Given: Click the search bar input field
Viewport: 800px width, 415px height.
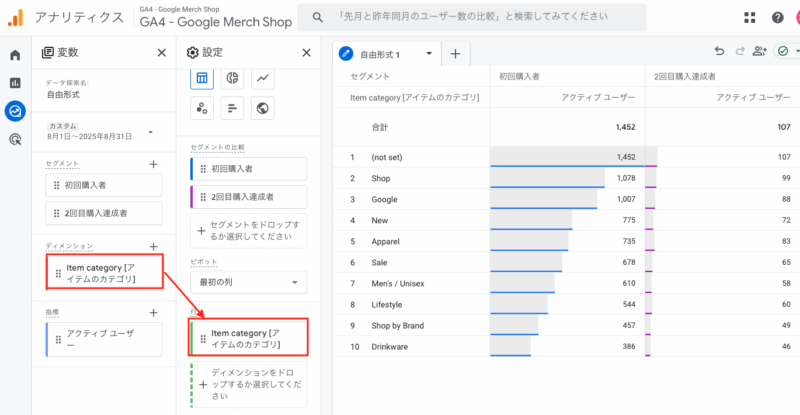Looking at the screenshot, I should 500,17.
